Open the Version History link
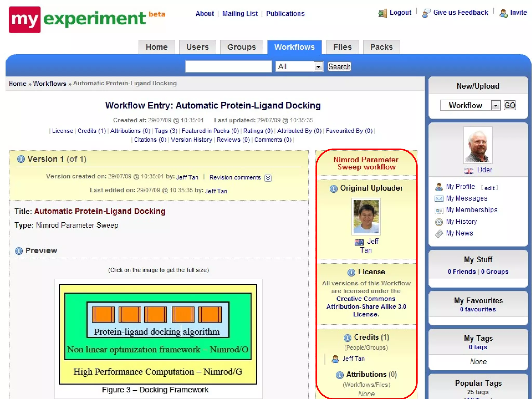 [x=191, y=140]
